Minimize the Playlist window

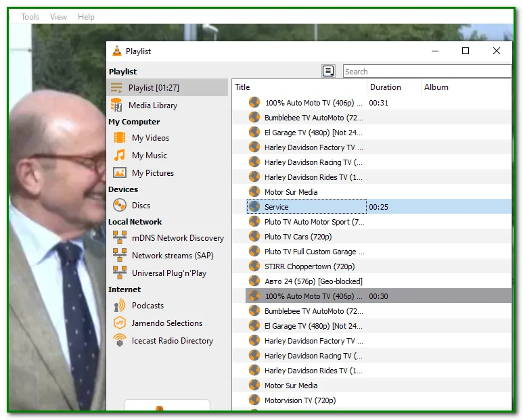[435, 51]
